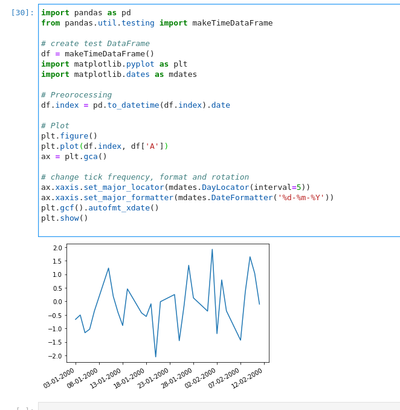Click the DateFormatter '%d-%m-%Y' string
The image size is (400, 410).
tap(301, 198)
